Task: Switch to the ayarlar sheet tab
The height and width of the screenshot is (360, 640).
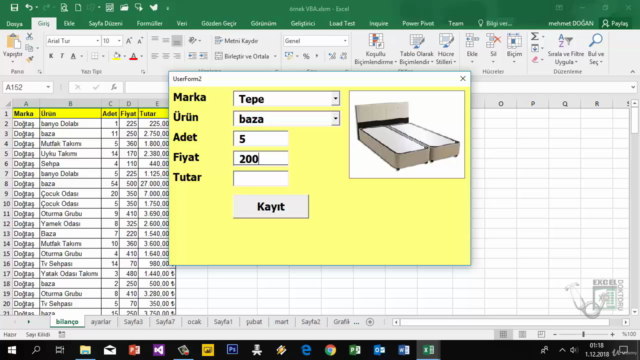Action: (x=101, y=322)
